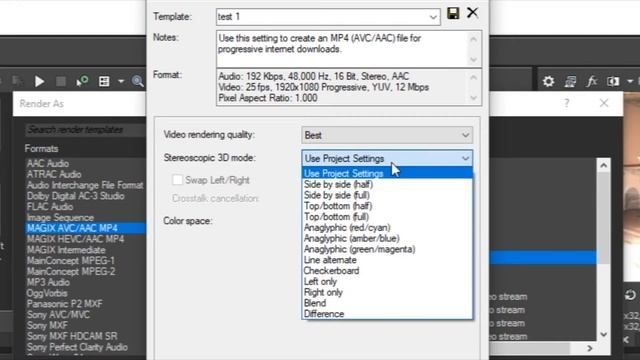Select Blend mode
The image size is (640, 360).
[315, 303]
